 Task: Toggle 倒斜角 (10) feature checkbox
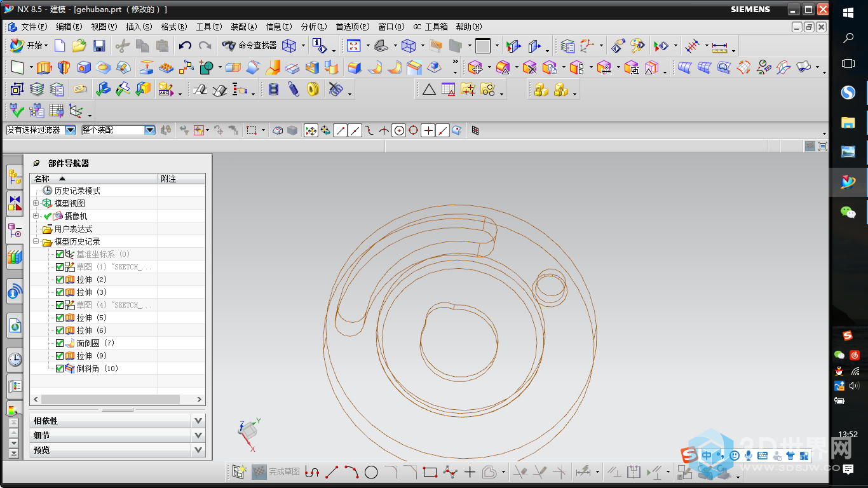60,369
